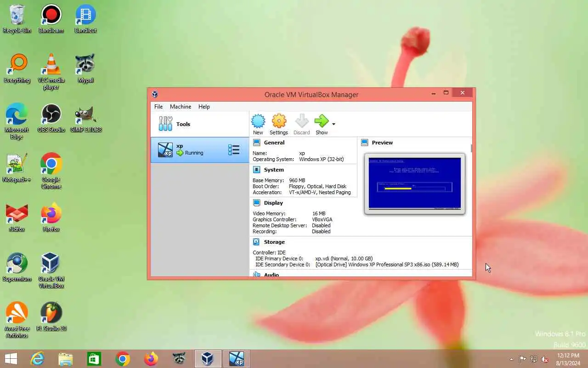Select the Everything search desktop icon

[17, 69]
